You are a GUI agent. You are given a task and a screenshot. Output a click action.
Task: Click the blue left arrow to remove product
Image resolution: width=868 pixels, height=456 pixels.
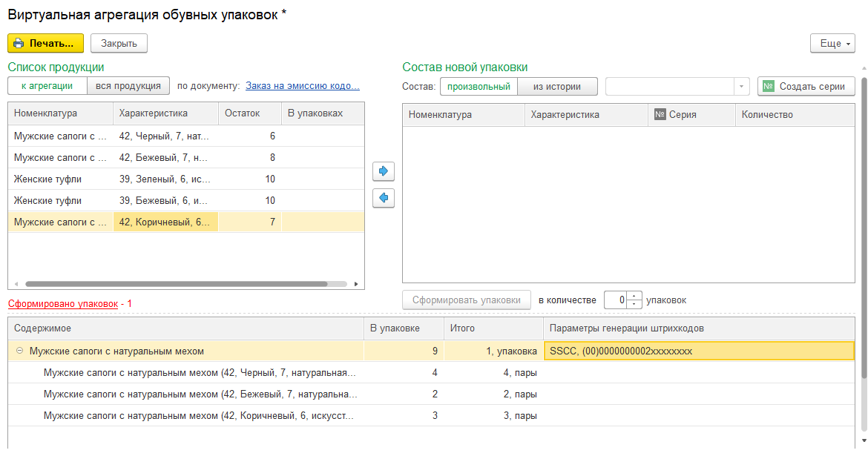[383, 197]
